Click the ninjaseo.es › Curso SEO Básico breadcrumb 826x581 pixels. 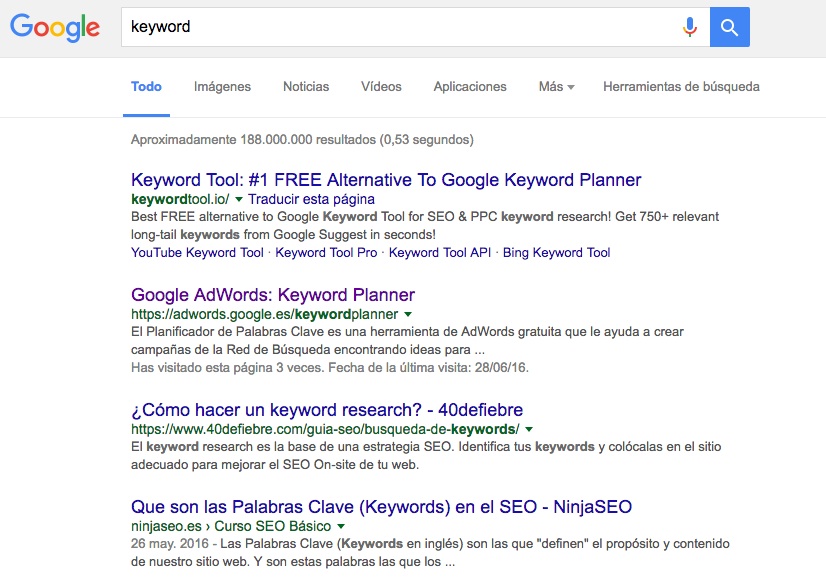coord(231,526)
